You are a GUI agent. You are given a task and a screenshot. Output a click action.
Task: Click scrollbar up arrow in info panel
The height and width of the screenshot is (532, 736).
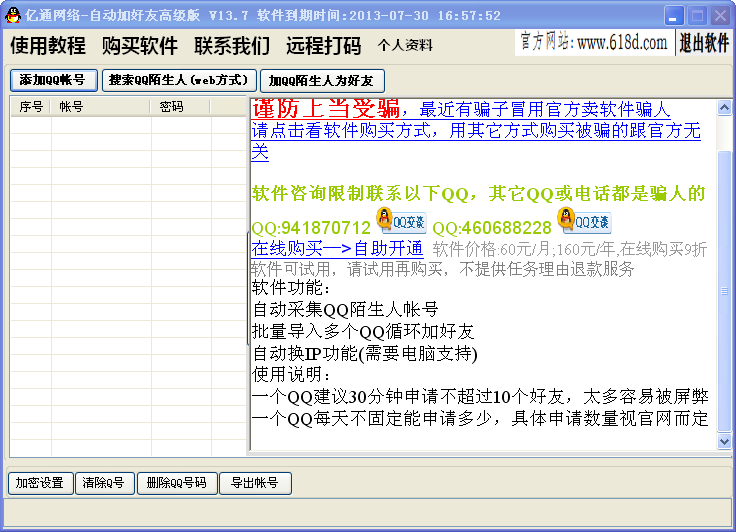point(724,108)
